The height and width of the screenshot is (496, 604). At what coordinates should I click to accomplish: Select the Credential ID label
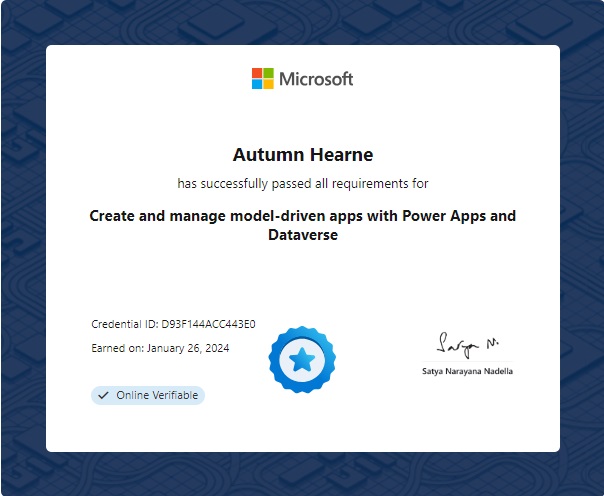coord(124,324)
